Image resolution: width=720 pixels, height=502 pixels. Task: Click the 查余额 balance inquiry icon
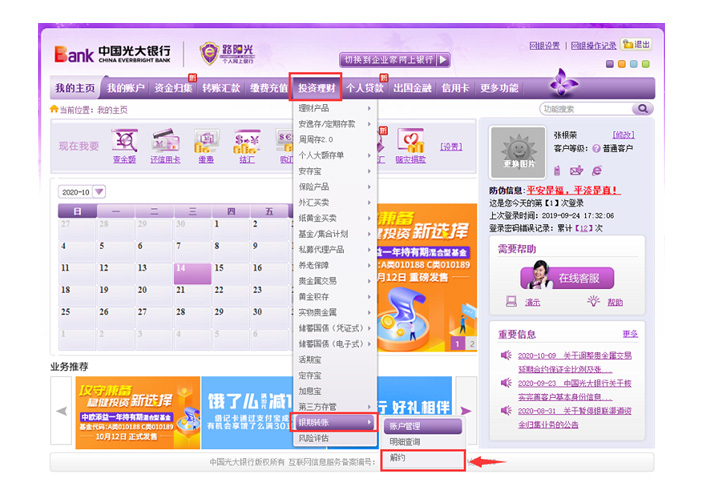[124, 142]
